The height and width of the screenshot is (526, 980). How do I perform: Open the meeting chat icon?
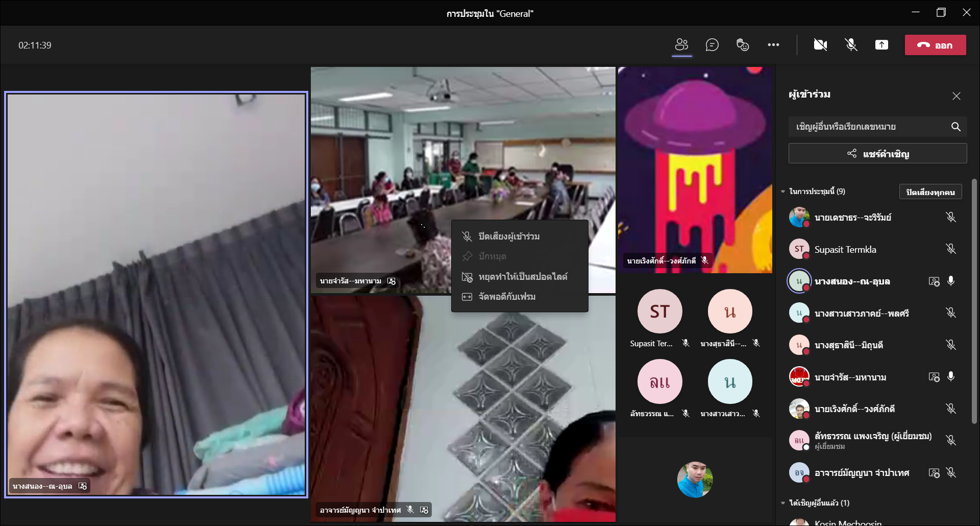pyautogui.click(x=712, y=45)
